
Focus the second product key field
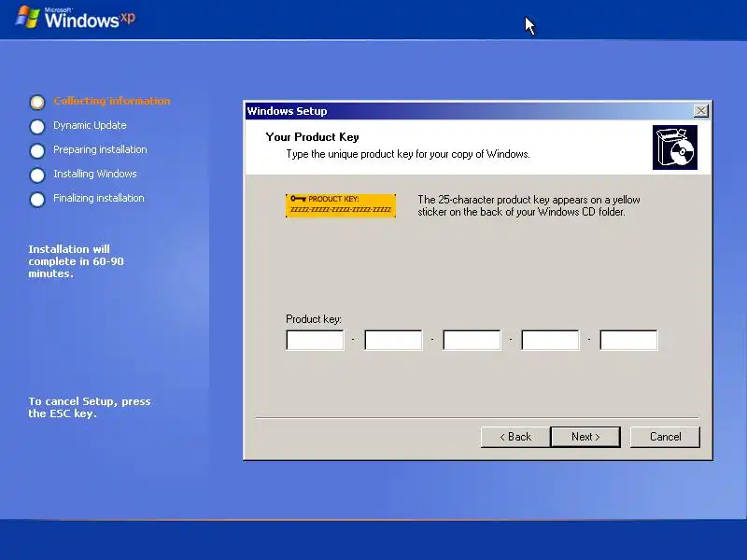point(393,340)
